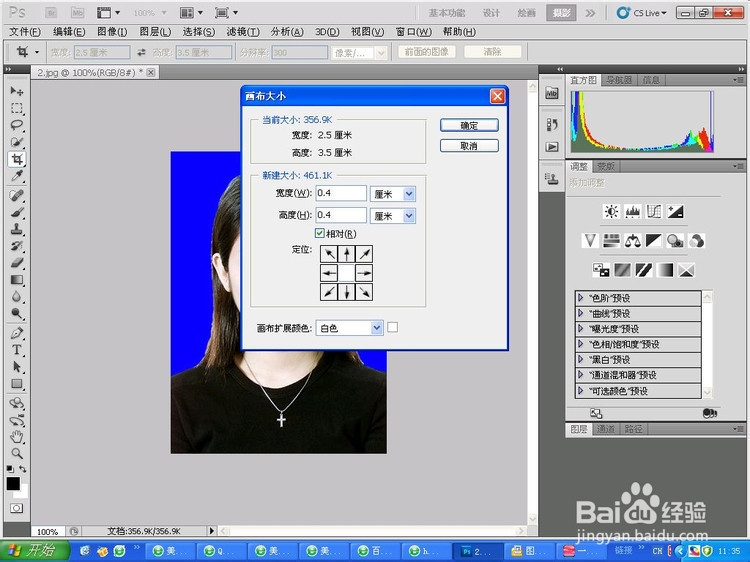
Task: Click foreground black color swatch
Action: pyautogui.click(x=13, y=484)
